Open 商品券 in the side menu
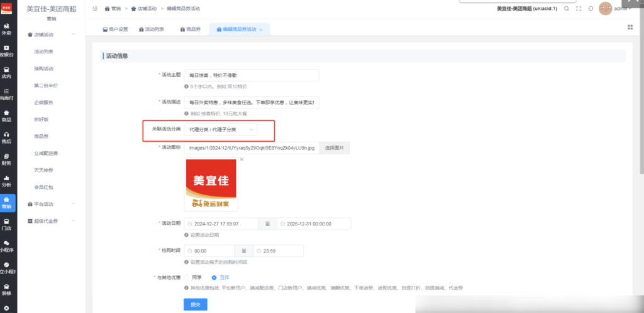Screen dimensions: 644x313 (41, 136)
